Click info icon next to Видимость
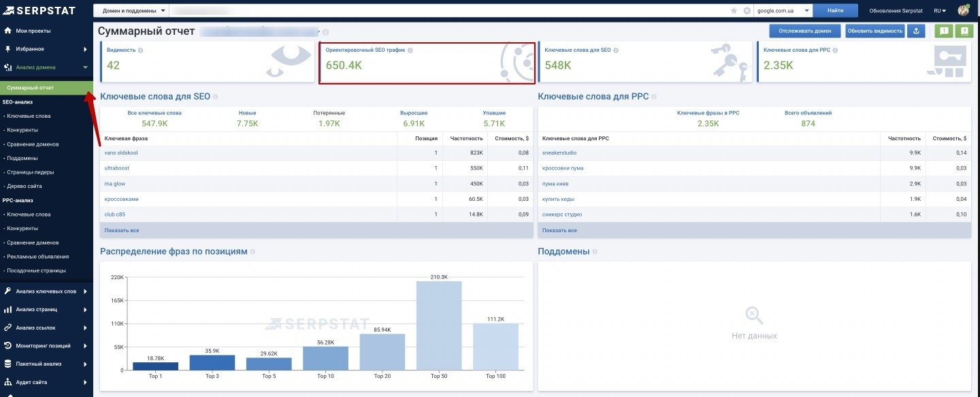The image size is (980, 397). 141,50
